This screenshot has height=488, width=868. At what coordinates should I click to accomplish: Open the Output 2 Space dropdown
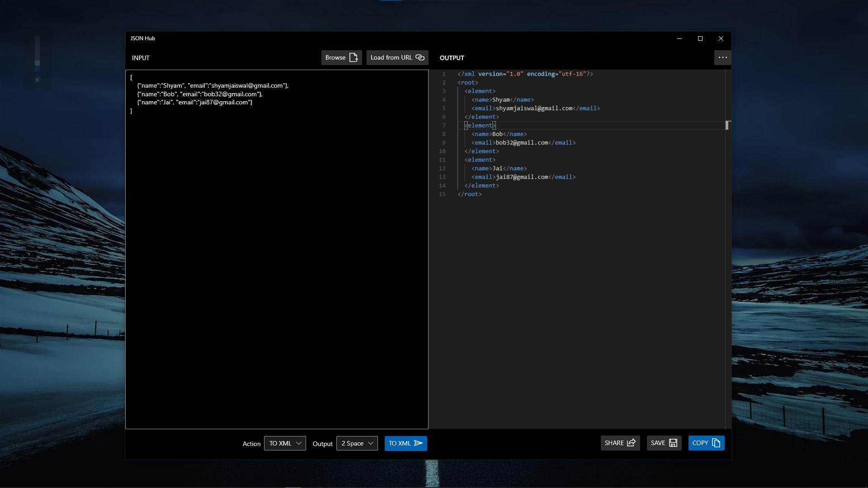pos(357,443)
